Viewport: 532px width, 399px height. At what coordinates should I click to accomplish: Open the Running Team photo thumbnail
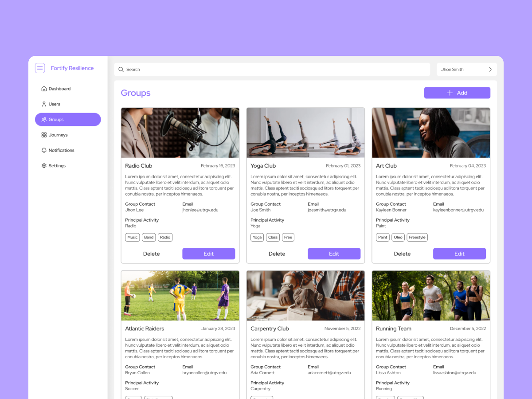(x=431, y=296)
